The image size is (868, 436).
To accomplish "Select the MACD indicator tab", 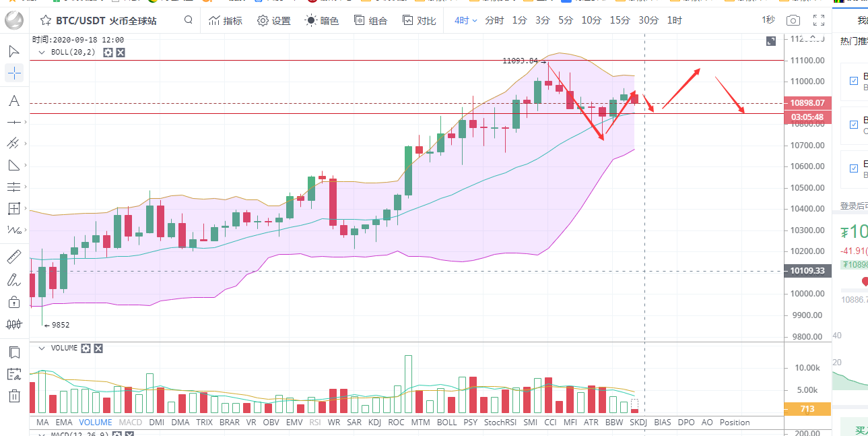I will (x=131, y=423).
